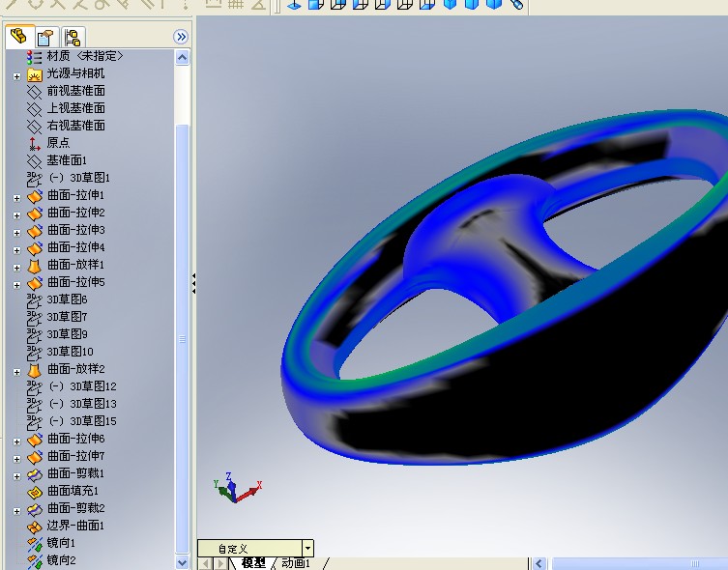Select the 曲面-拉伸5 label

tap(76, 282)
